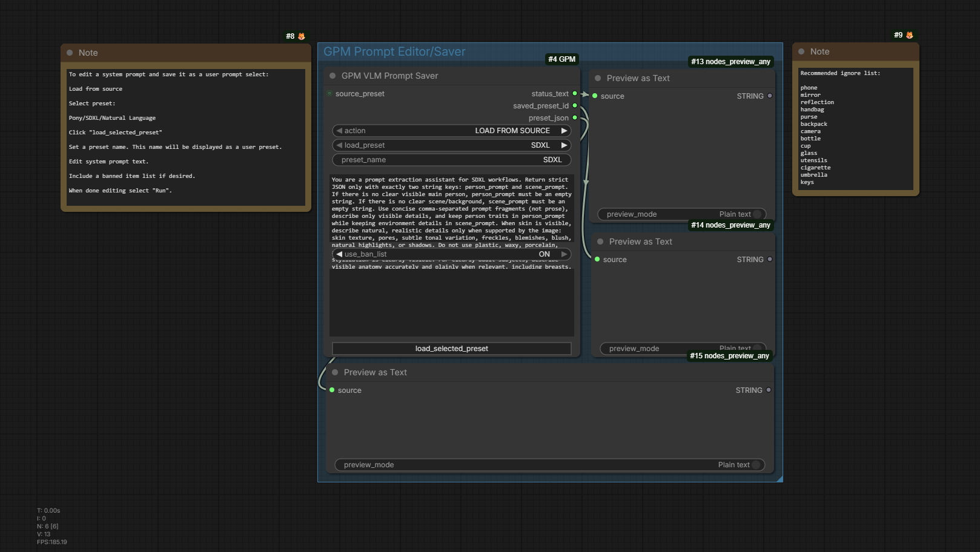This screenshot has height=552, width=980.
Task: Click STRING output slot of node #13
Action: tap(770, 96)
